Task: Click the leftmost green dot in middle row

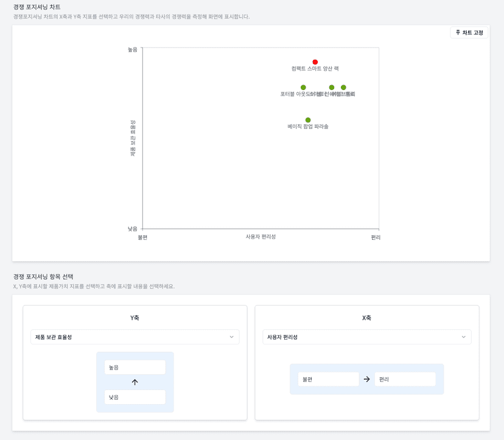Action: 303,88
